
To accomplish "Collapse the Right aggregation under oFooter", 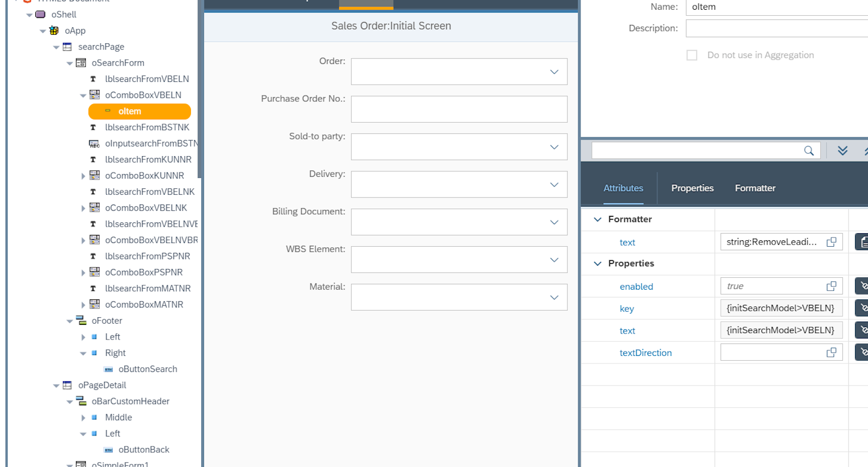I will 83,354.
